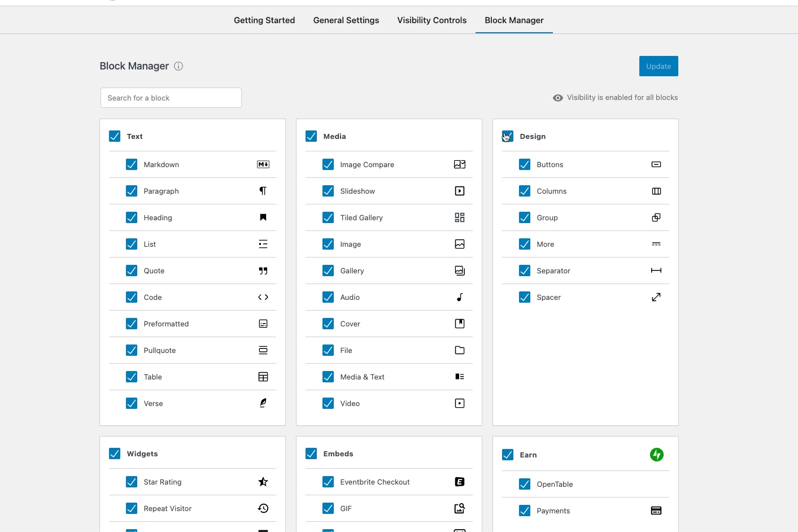Switch to the General Settings tab
This screenshot has width=798, height=532.
346,20
